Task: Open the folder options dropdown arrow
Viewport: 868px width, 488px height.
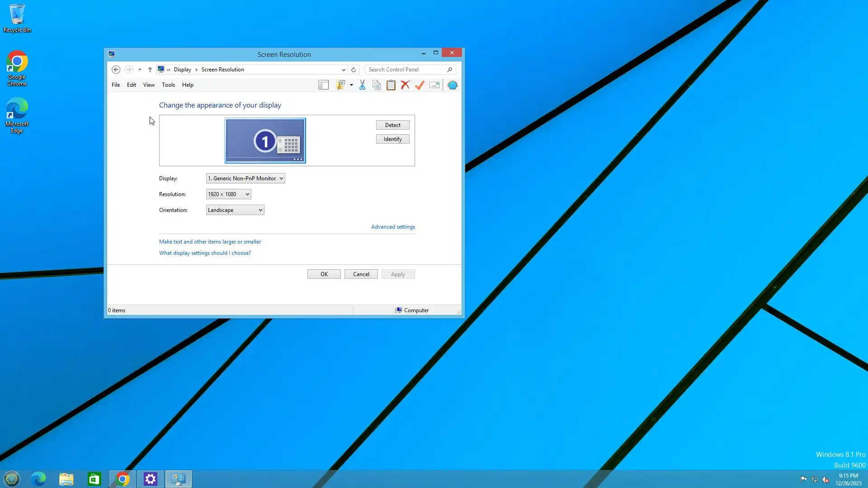Action: [x=351, y=85]
